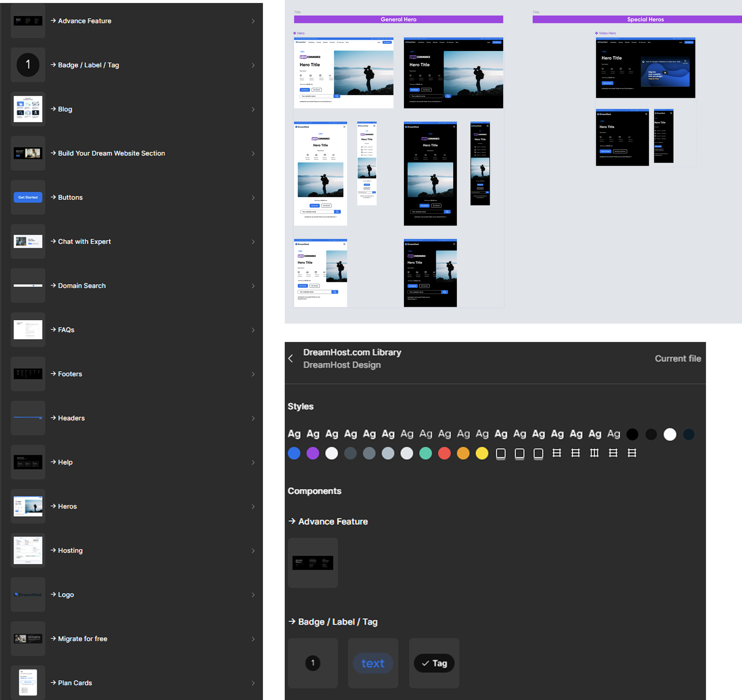Select the Chat with Expert thumbnail
The width and height of the screenshot is (742, 700).
tap(28, 241)
